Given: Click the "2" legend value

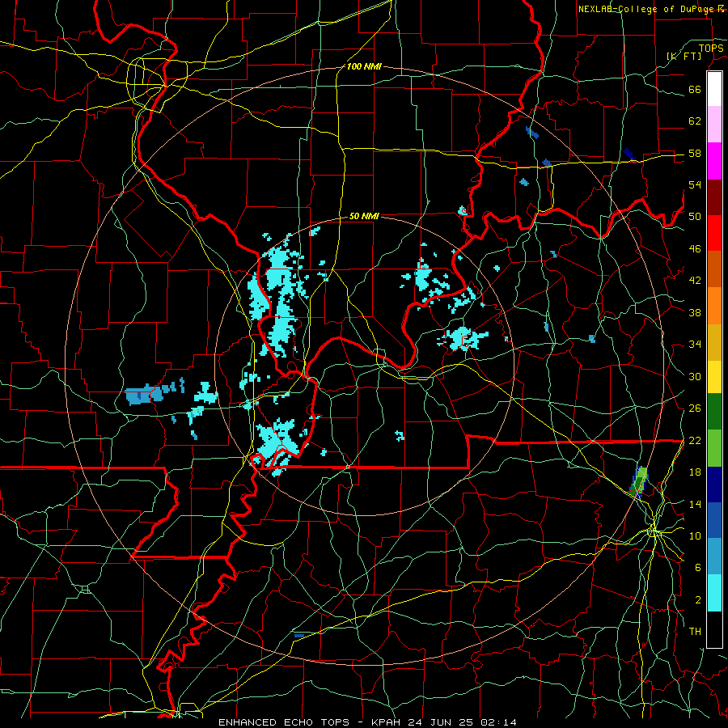Looking at the screenshot, I should click(698, 600).
